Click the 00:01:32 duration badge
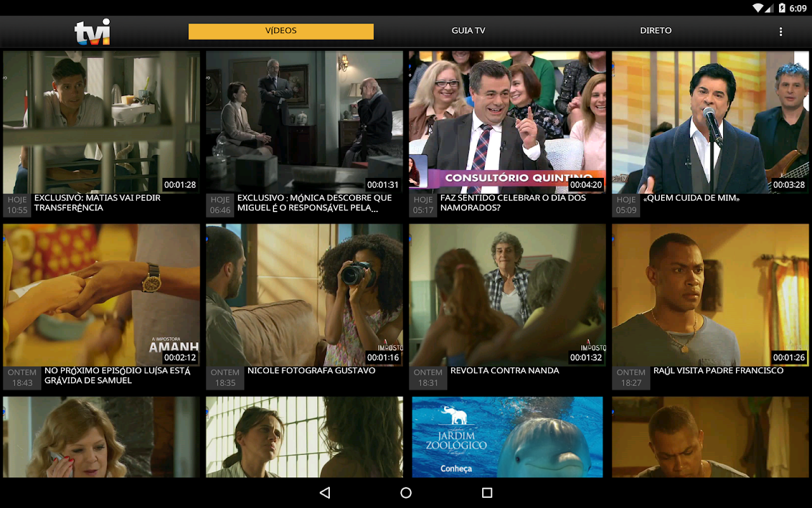The image size is (812, 508). pos(586,358)
